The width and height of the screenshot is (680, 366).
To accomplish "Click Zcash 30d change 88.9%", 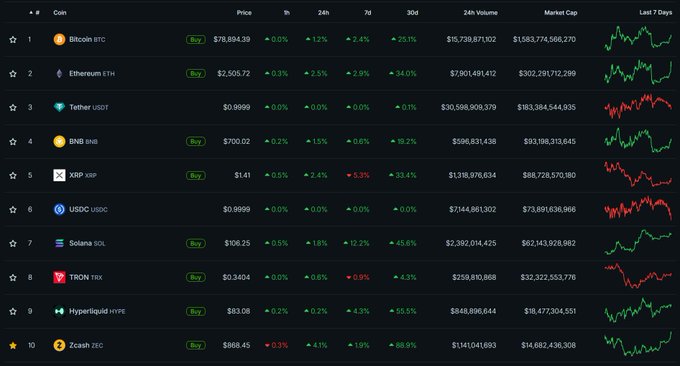I will (x=402, y=345).
